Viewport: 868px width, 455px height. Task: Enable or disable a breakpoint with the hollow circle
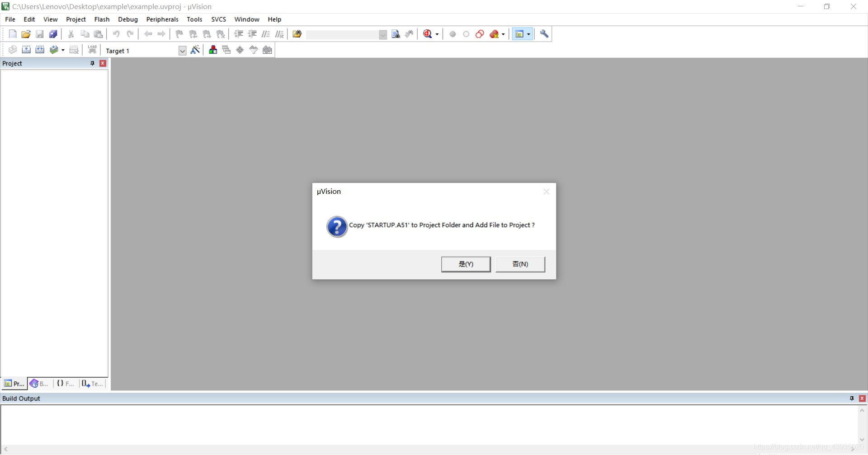click(466, 34)
